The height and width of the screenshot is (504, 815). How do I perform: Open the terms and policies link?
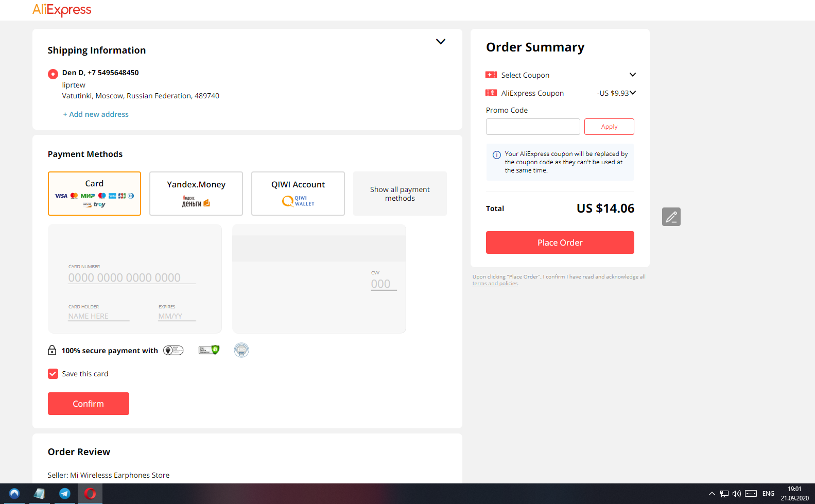[x=495, y=284]
